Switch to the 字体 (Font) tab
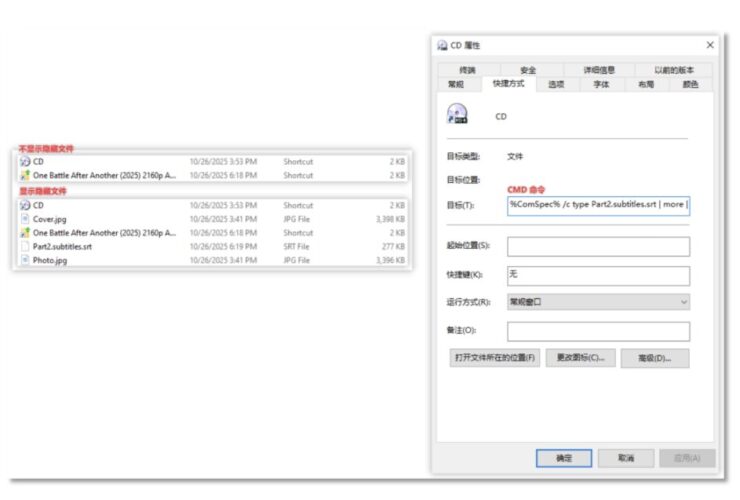This screenshot has width=740, height=500. point(601,85)
